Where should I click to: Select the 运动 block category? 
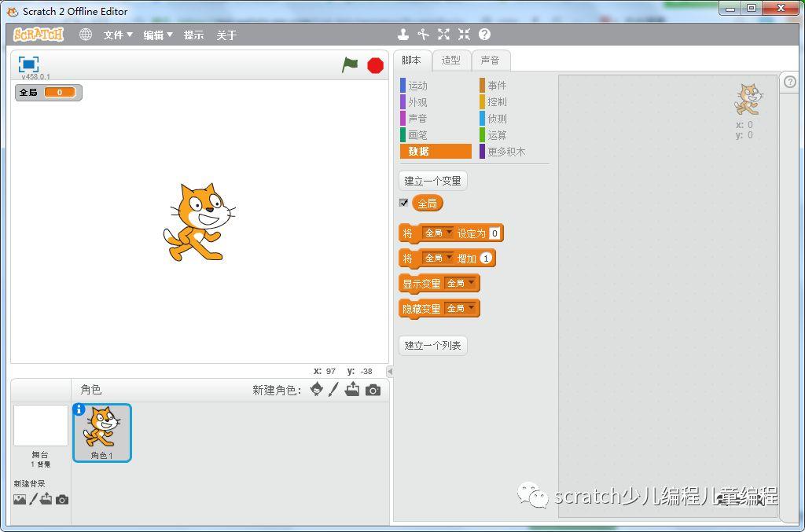coord(436,86)
